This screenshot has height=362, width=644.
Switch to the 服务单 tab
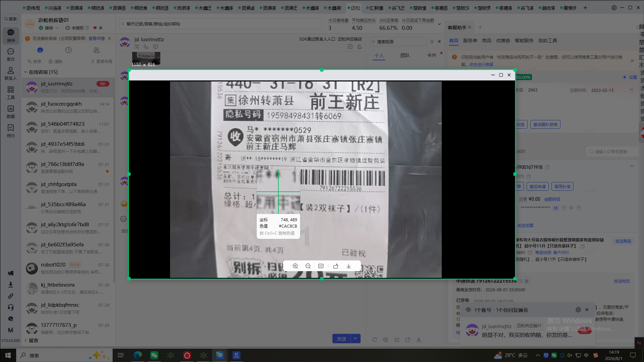click(470, 41)
